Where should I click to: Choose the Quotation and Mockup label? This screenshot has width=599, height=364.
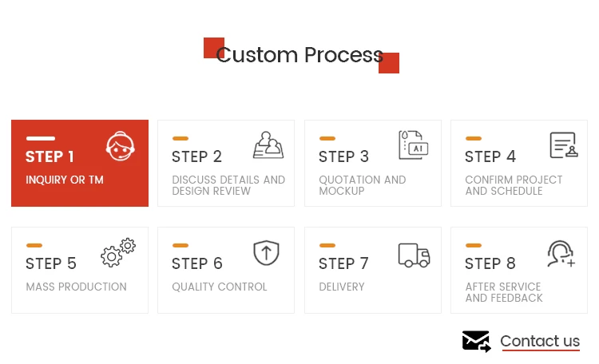(x=362, y=185)
